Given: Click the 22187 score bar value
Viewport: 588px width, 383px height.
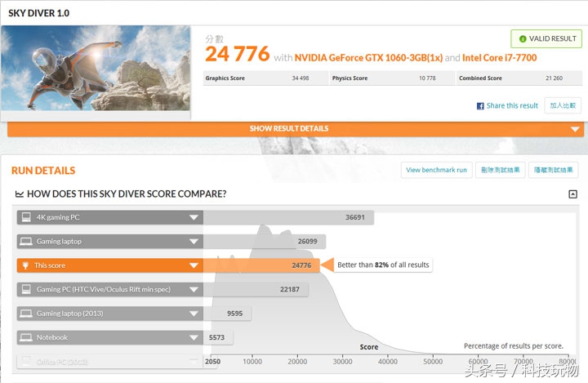Looking at the screenshot, I should [289, 290].
